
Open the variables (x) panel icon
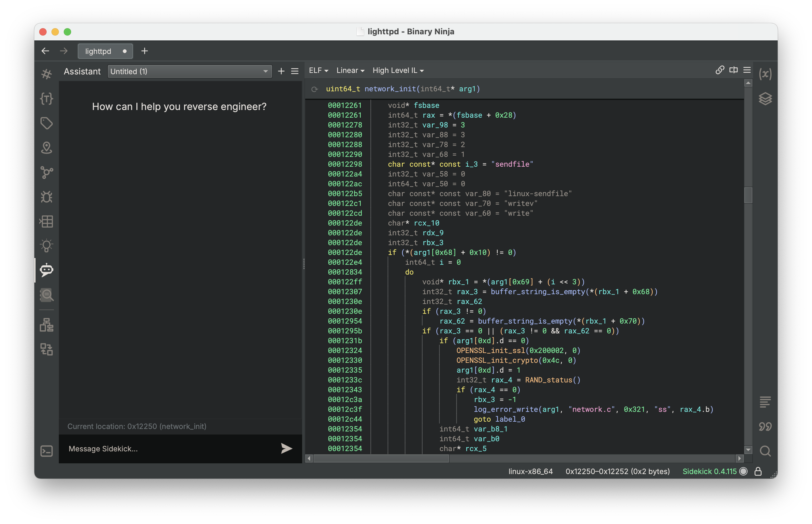pos(765,74)
